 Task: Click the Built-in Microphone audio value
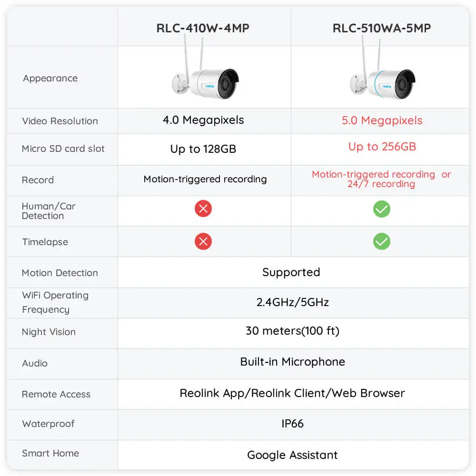(x=292, y=362)
